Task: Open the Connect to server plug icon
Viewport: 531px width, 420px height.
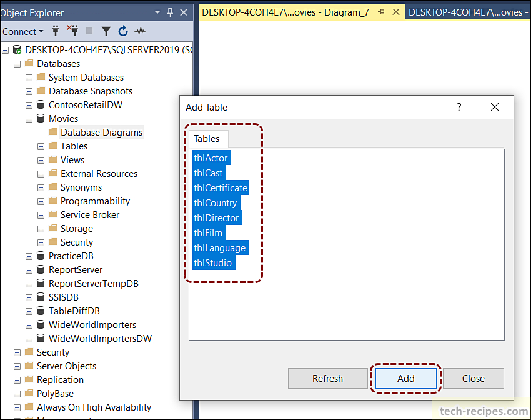Action: (55, 31)
